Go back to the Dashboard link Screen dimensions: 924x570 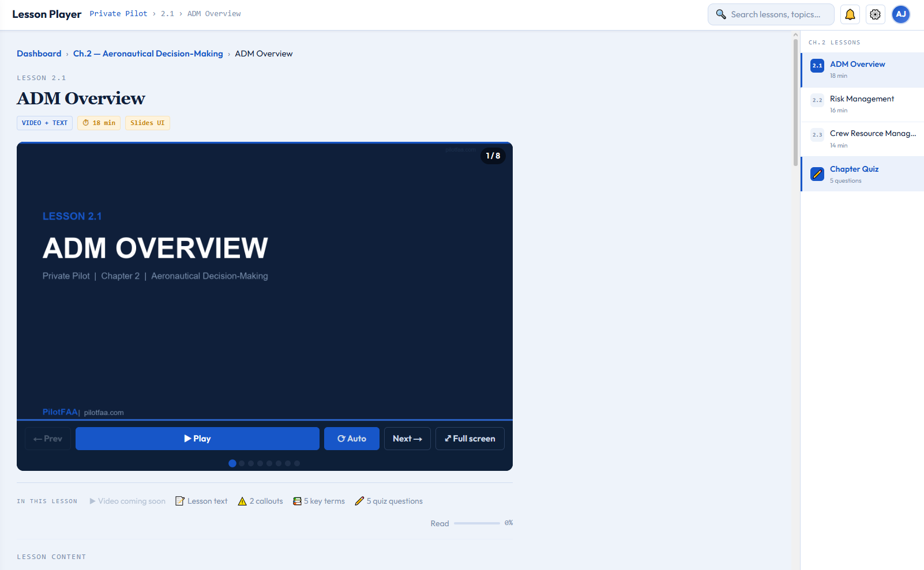39,53
